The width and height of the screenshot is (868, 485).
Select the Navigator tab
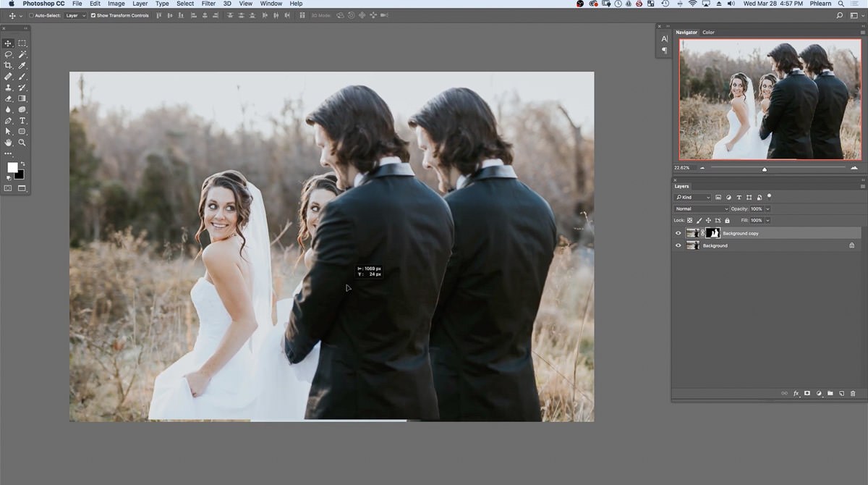pyautogui.click(x=686, y=32)
